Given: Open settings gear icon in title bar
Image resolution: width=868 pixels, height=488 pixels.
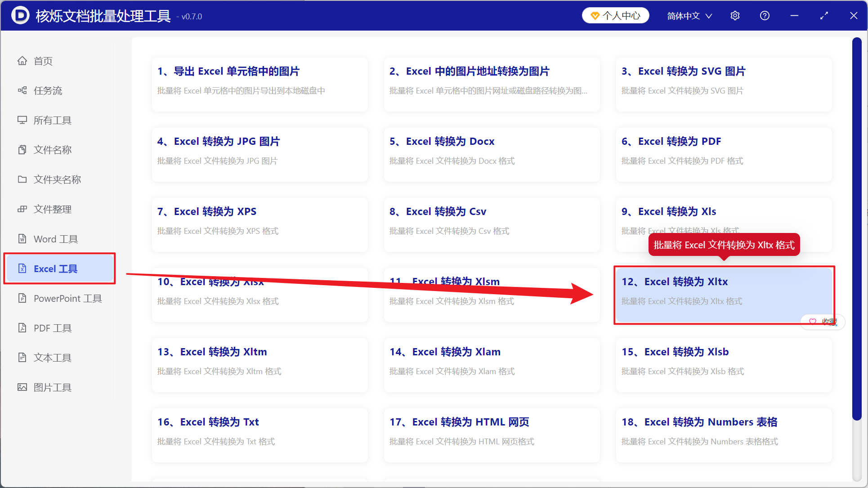Looking at the screenshot, I should pyautogui.click(x=735, y=16).
